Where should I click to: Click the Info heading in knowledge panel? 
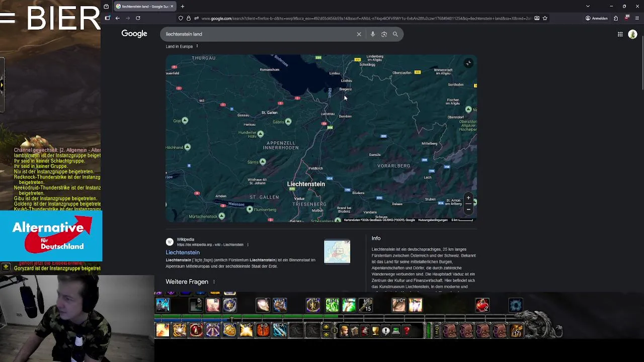tap(376, 238)
